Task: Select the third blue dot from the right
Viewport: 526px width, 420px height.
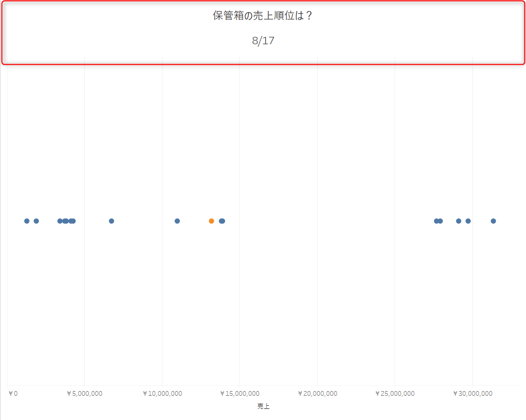Action: tap(459, 221)
